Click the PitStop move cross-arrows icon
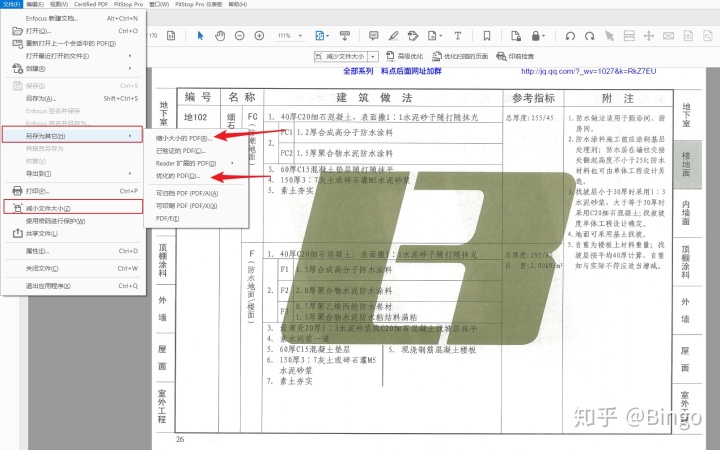The image size is (720, 450). [x=648, y=36]
